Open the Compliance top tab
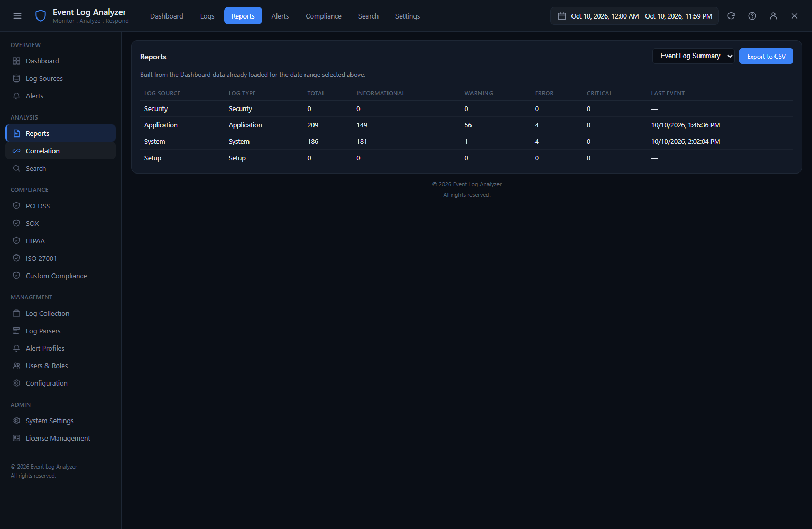 [x=324, y=16]
